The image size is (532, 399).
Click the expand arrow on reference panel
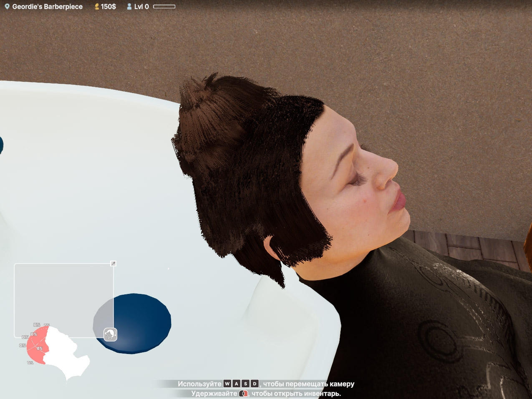pyautogui.click(x=113, y=263)
